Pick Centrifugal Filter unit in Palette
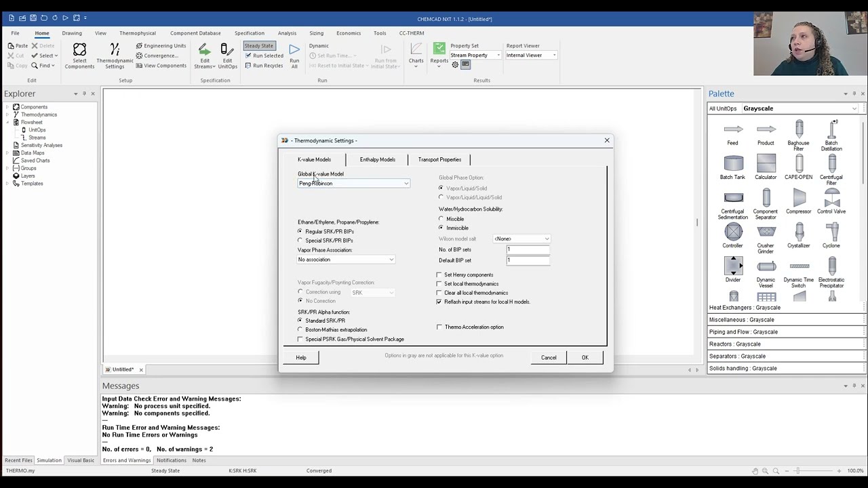 point(831,169)
